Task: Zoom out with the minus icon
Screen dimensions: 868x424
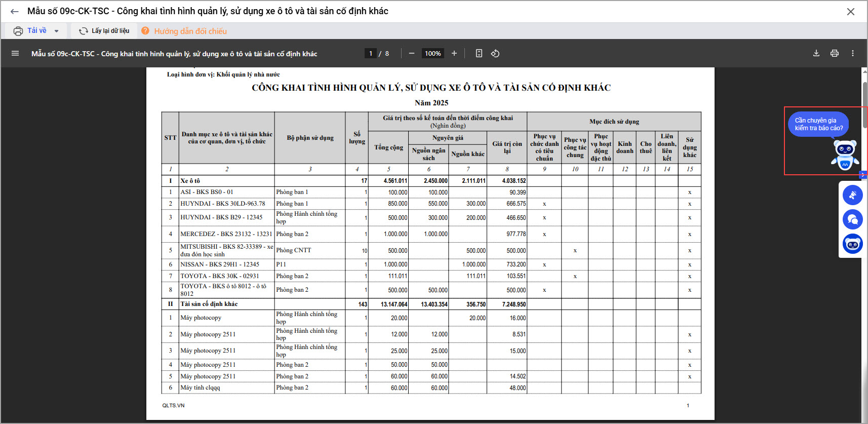Action: 412,53
